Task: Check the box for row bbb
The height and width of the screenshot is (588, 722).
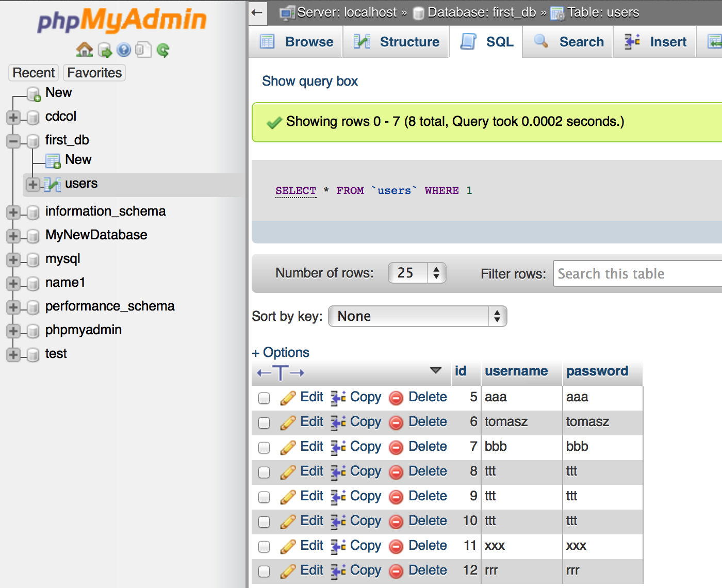Action: coord(264,448)
